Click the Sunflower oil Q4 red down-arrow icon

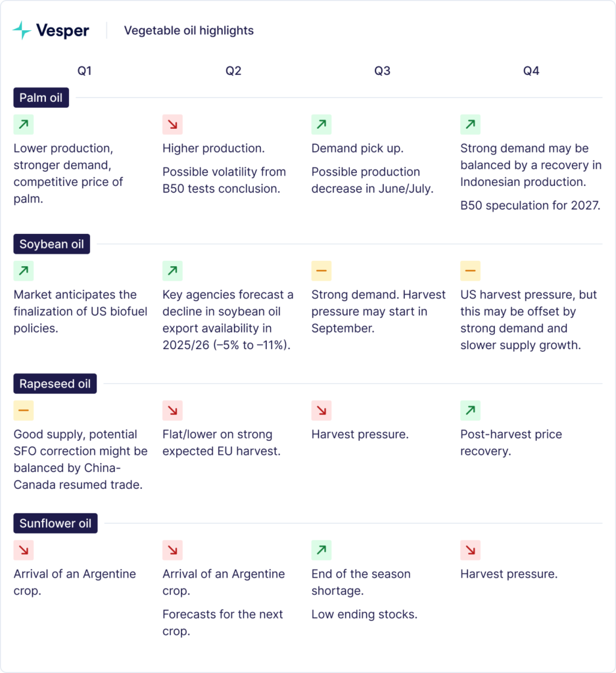(x=470, y=550)
